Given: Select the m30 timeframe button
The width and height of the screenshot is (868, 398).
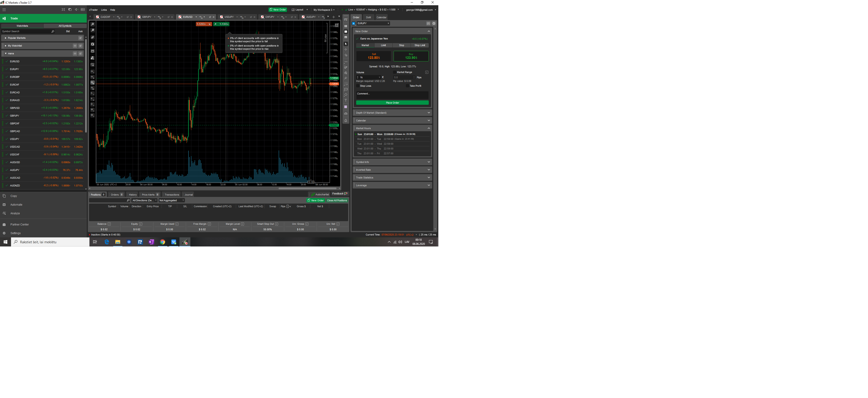Looking at the screenshot, I should [92, 88].
